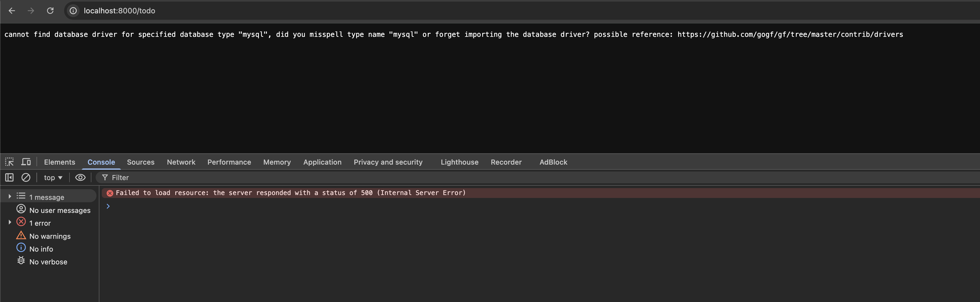Activate the inspect element selector icon
Viewport: 980px width, 302px height.
coord(10,162)
